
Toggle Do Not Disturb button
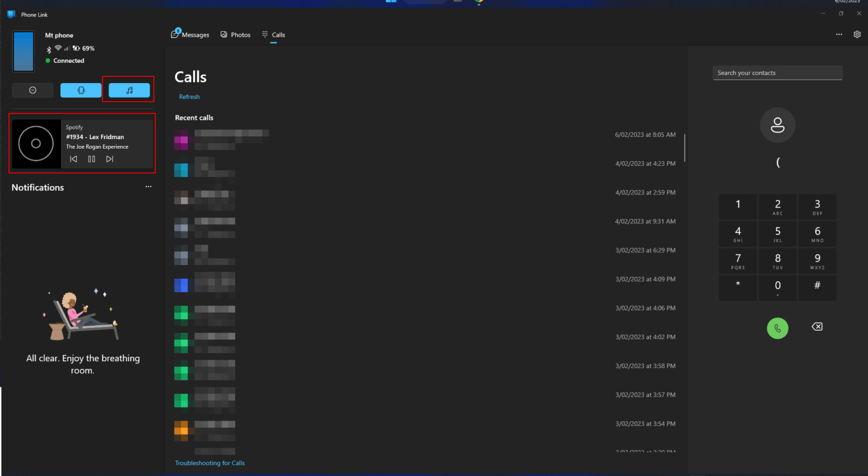(33, 90)
